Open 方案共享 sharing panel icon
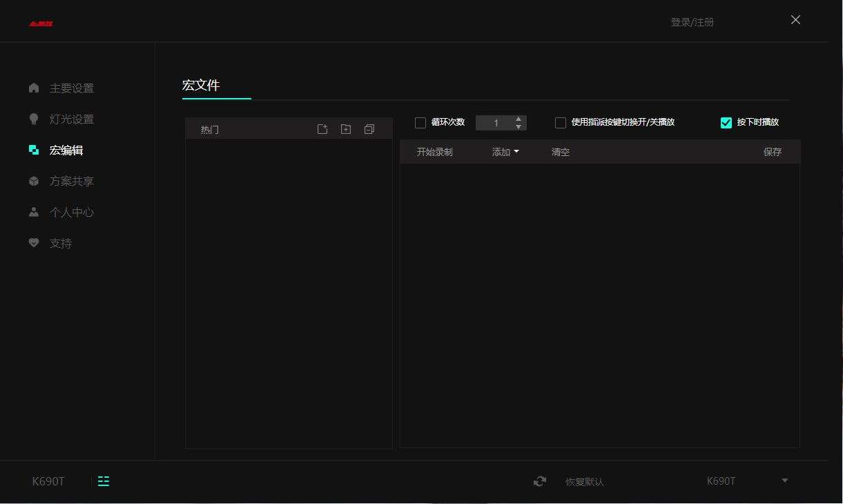Image resolution: width=843 pixels, height=504 pixels. click(34, 181)
